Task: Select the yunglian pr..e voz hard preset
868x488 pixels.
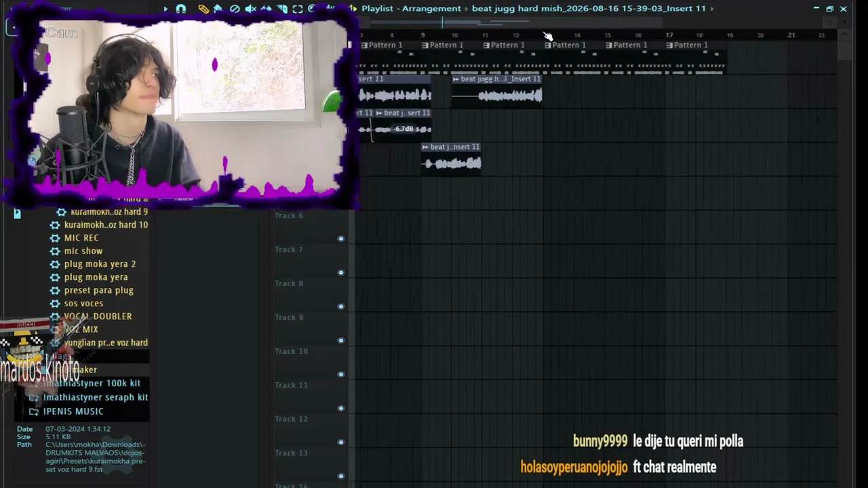Action: 106,343
